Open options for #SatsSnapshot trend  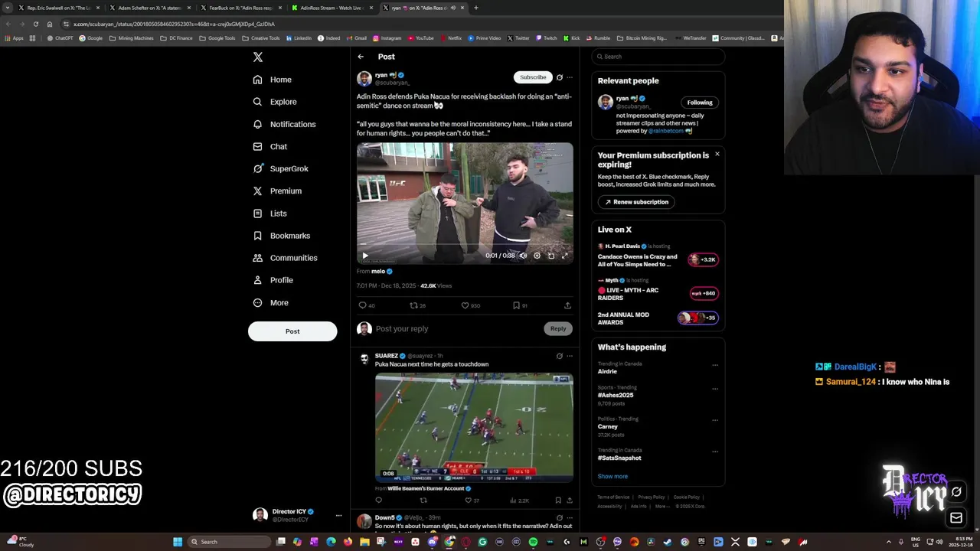coord(715,452)
